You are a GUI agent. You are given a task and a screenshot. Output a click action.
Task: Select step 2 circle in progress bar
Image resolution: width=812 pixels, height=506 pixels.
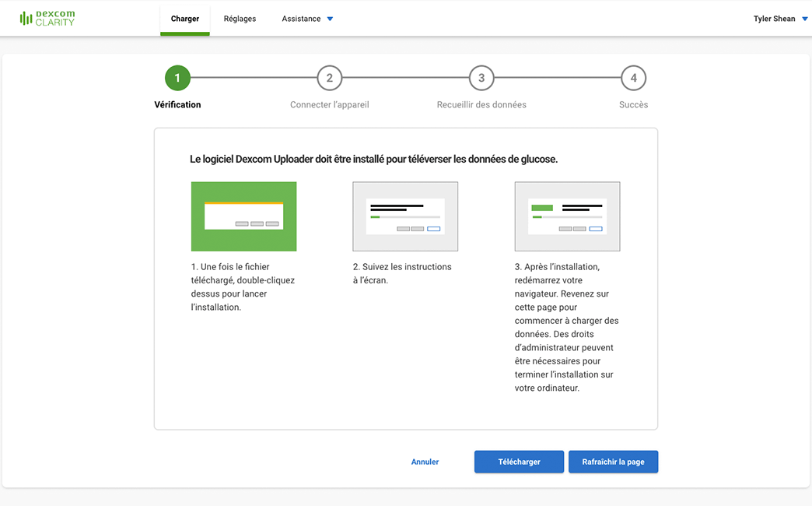pos(329,78)
